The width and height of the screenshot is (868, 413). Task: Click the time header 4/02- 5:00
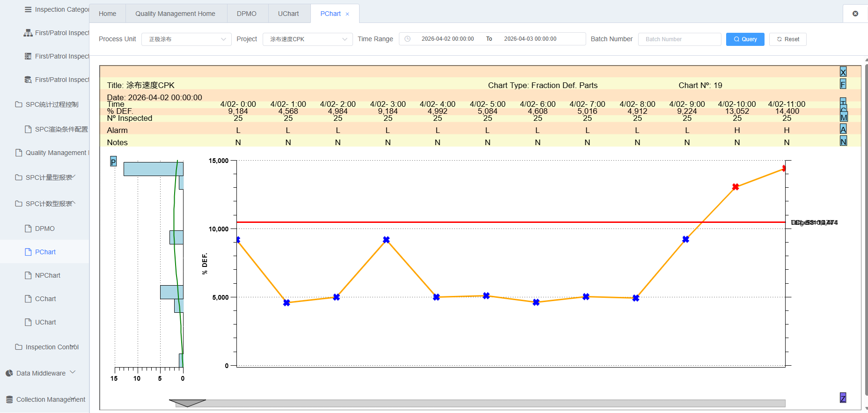pos(487,104)
